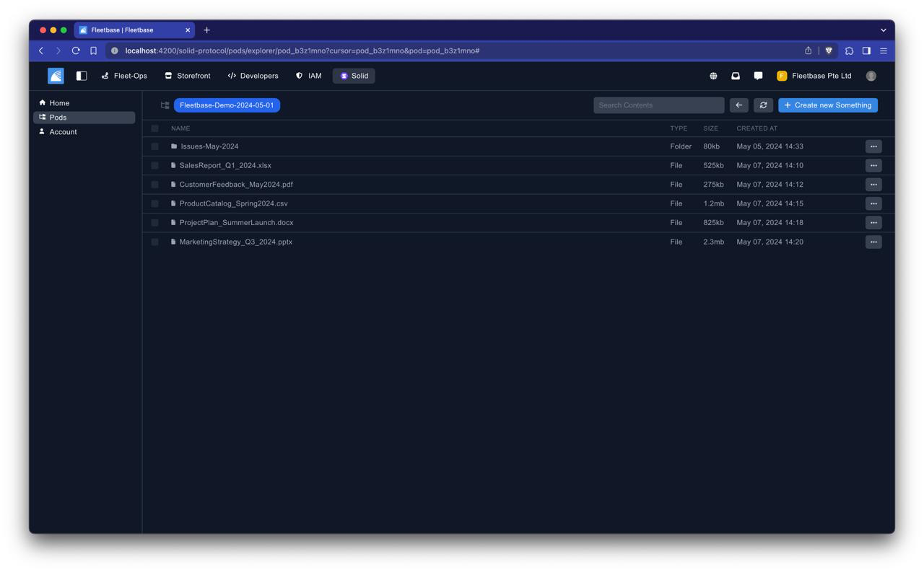Click the Issues-May-2024 folder icon
Screen dimensions: 924x572
click(x=174, y=146)
